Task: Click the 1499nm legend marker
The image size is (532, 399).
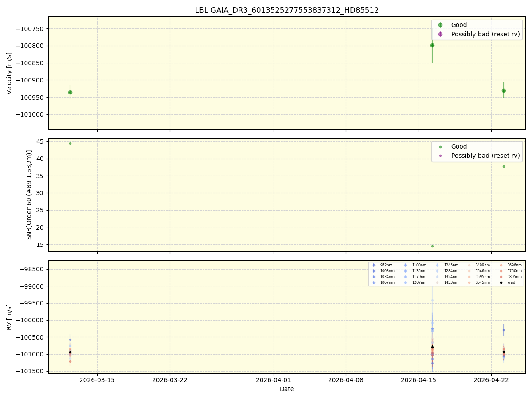Action: pyautogui.click(x=469, y=265)
